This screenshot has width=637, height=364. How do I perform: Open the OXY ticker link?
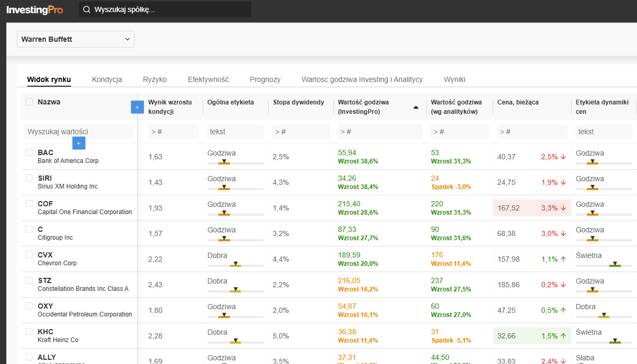pyautogui.click(x=45, y=306)
